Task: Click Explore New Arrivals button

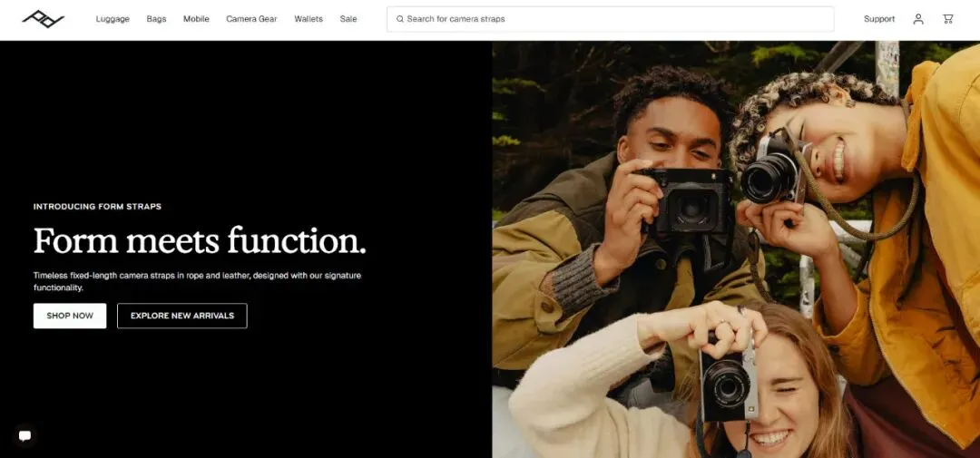Action: [x=181, y=316]
